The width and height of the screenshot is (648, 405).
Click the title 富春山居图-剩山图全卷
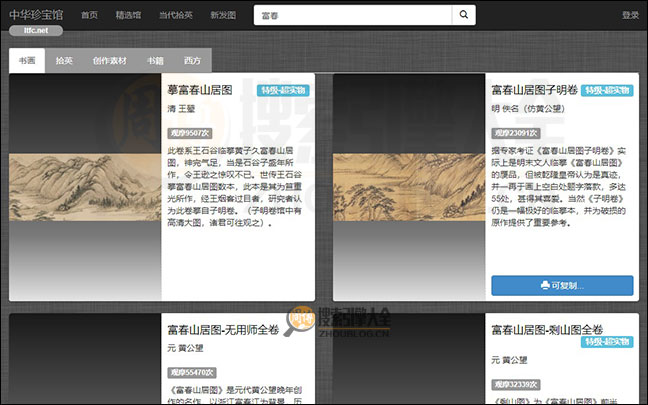pos(547,330)
